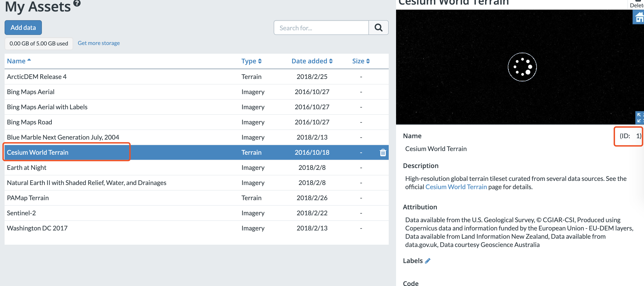The width and height of the screenshot is (644, 286).
Task: Select the Bing Maps Aerial with Labels row
Action: click(x=47, y=107)
